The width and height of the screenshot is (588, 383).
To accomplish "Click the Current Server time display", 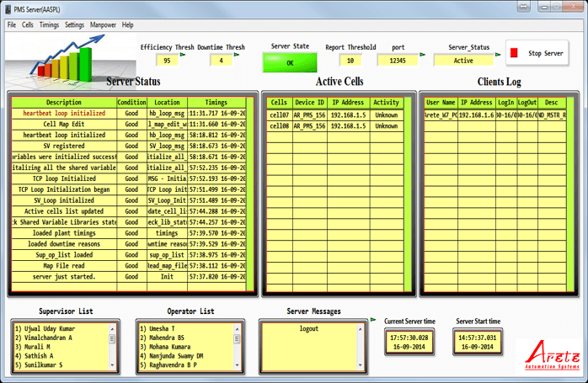I will point(409,342).
